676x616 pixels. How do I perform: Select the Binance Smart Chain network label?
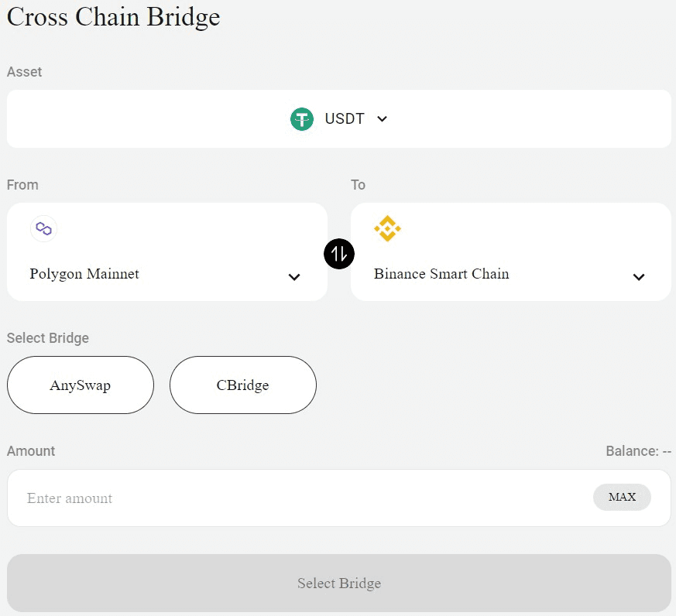tap(441, 274)
